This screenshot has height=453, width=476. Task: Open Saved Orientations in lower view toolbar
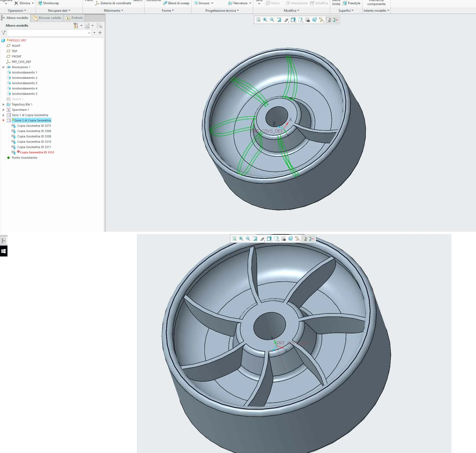(x=277, y=239)
